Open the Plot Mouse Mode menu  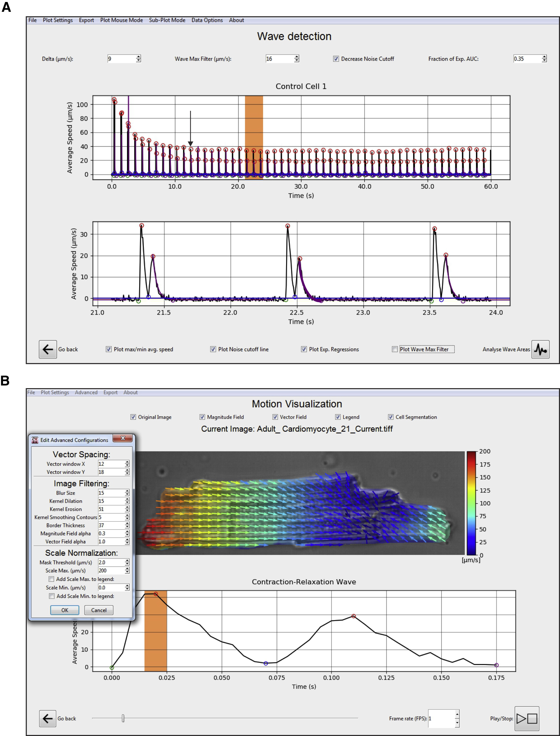tap(121, 20)
